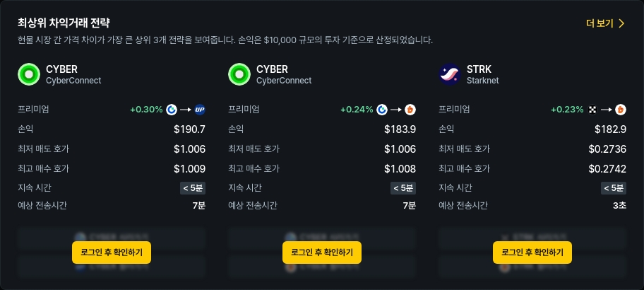Click the Upbit exchange icon in the first card

200,110
